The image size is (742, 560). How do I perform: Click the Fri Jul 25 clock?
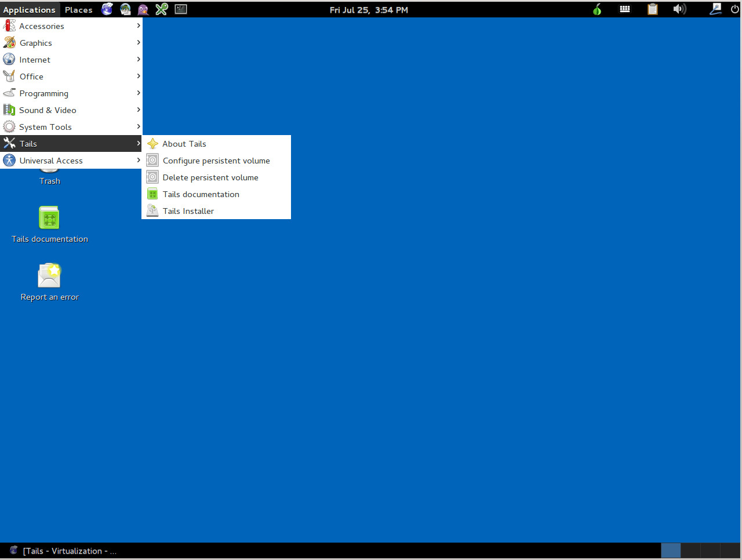pyautogui.click(x=369, y=10)
